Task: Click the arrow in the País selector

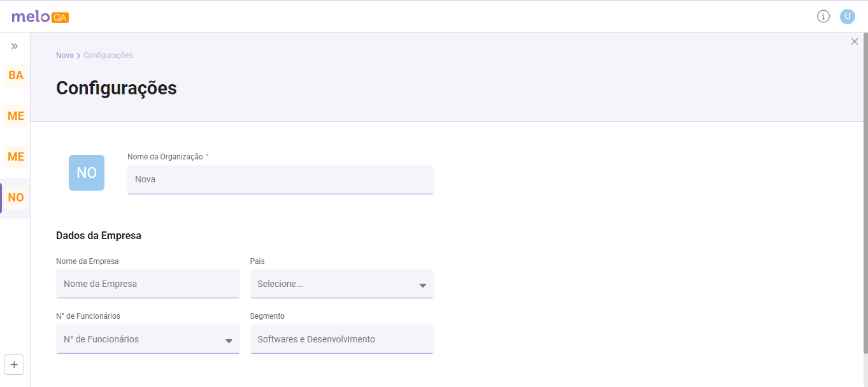Action: pyautogui.click(x=422, y=285)
